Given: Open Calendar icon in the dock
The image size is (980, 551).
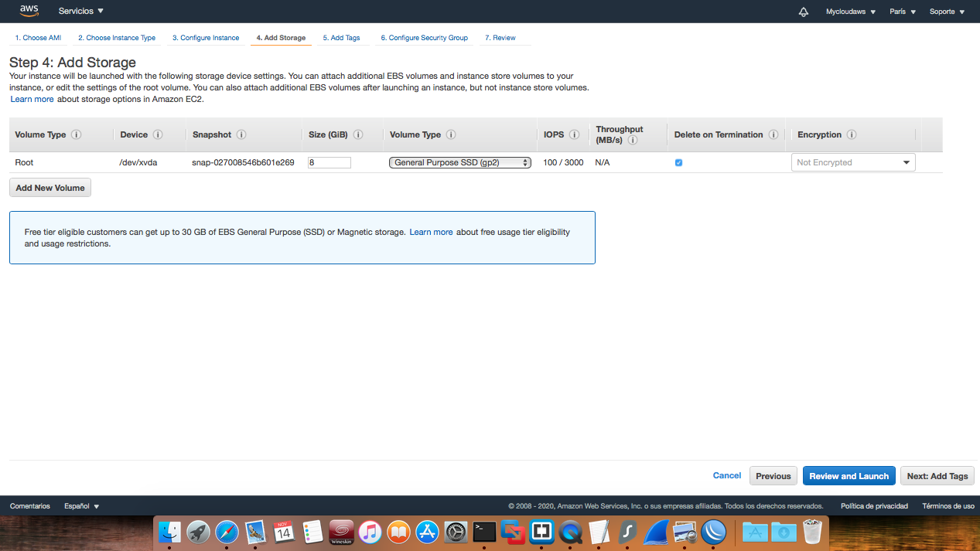Looking at the screenshot, I should coord(284,532).
